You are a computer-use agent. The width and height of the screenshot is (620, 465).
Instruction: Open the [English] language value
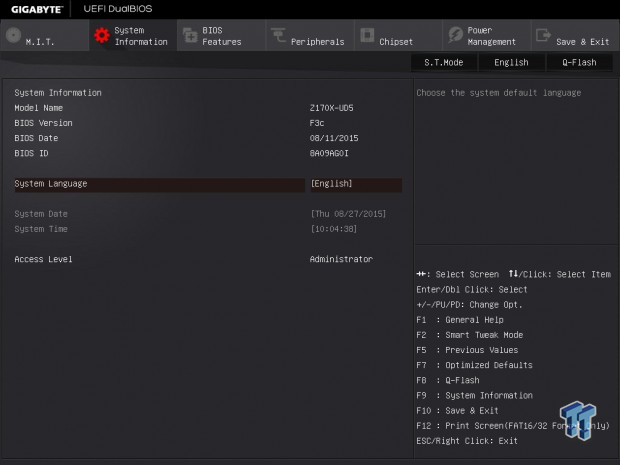(x=356, y=185)
